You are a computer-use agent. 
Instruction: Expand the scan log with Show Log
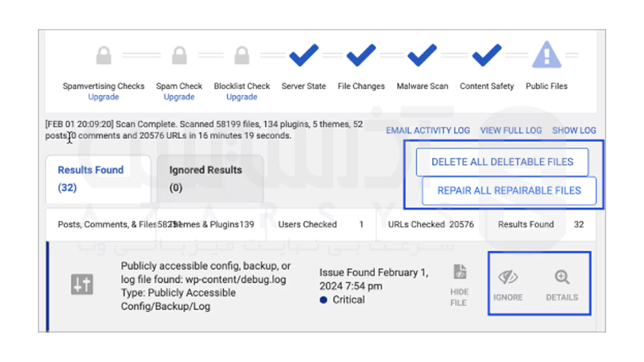pos(574,130)
